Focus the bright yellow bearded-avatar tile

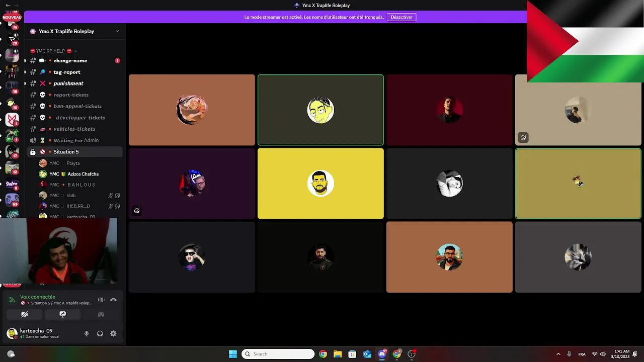tap(320, 184)
